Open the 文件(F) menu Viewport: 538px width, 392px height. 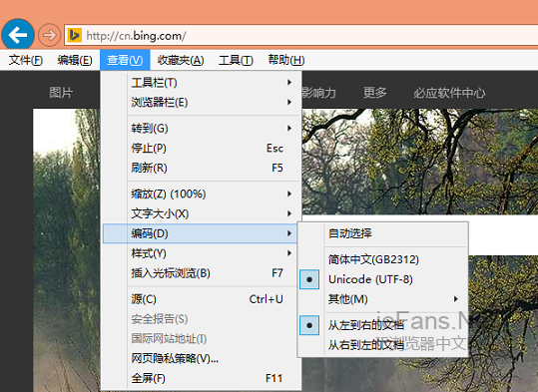26,61
